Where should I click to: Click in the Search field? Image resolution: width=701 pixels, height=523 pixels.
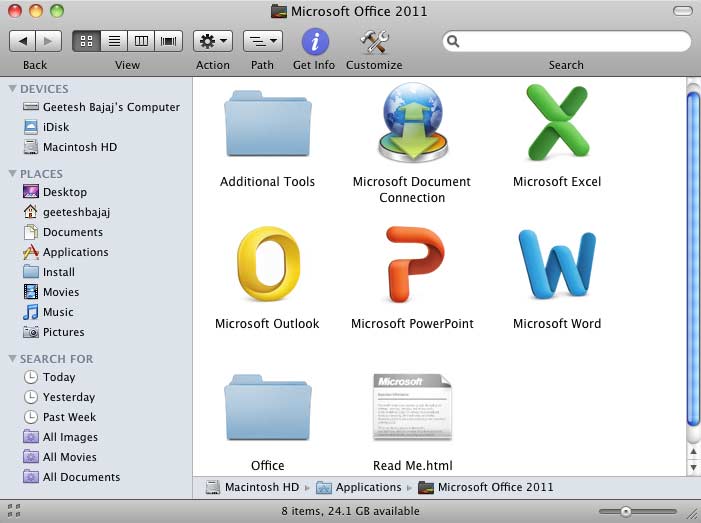[567, 42]
